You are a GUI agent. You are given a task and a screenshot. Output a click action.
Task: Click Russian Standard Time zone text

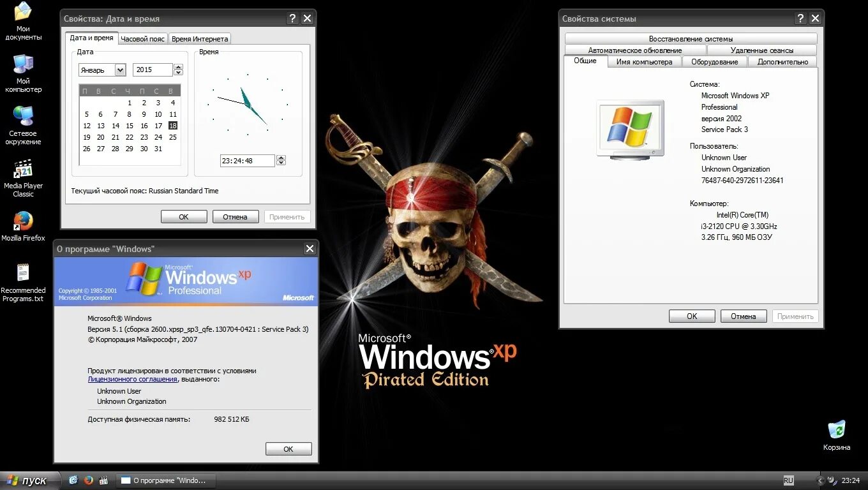184,191
